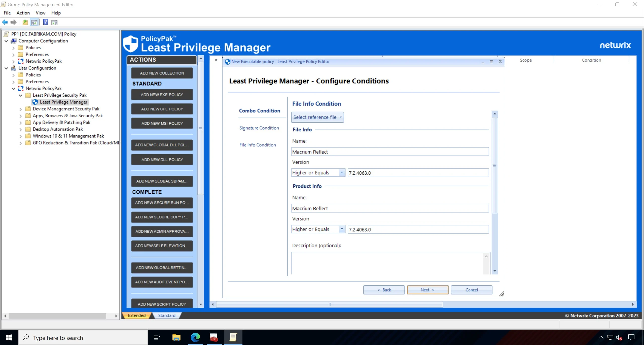This screenshot has height=345, width=644.
Task: Click the policy list horizontal scrollbar thumb
Action: (x=330, y=304)
